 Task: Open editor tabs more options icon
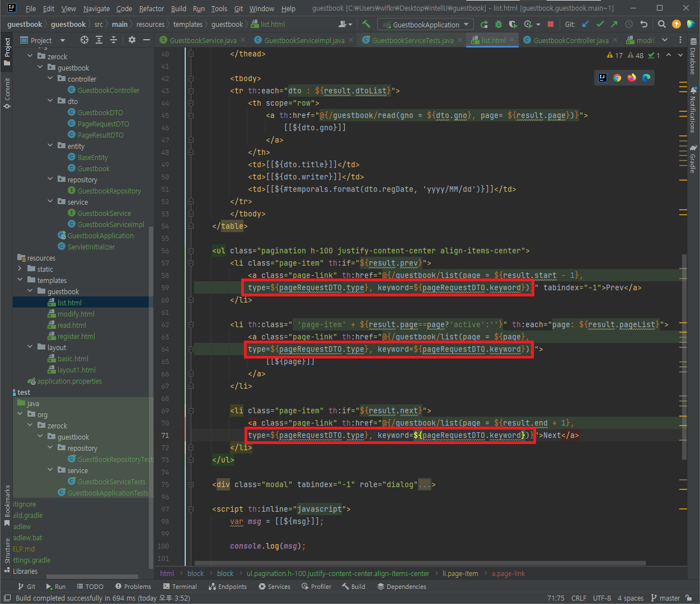(x=680, y=40)
